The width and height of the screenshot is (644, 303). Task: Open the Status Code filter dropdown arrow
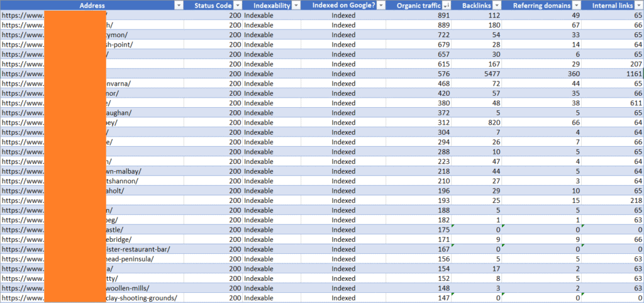[238, 5]
